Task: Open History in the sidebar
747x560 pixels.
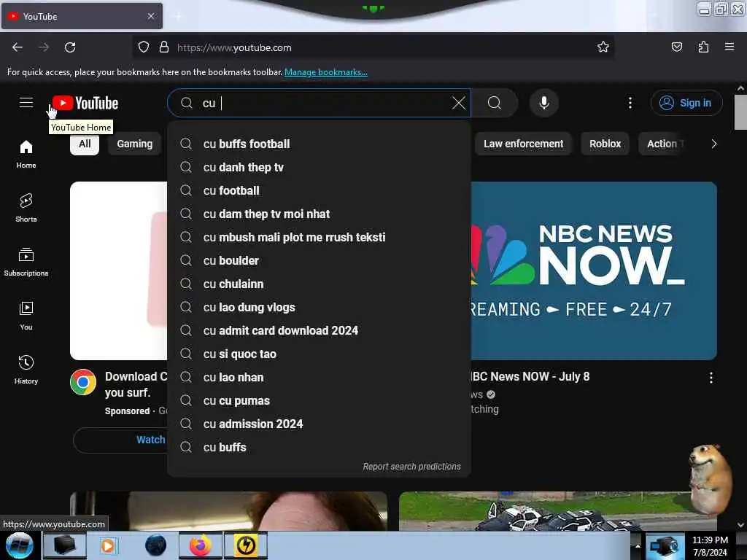Action: (26, 370)
